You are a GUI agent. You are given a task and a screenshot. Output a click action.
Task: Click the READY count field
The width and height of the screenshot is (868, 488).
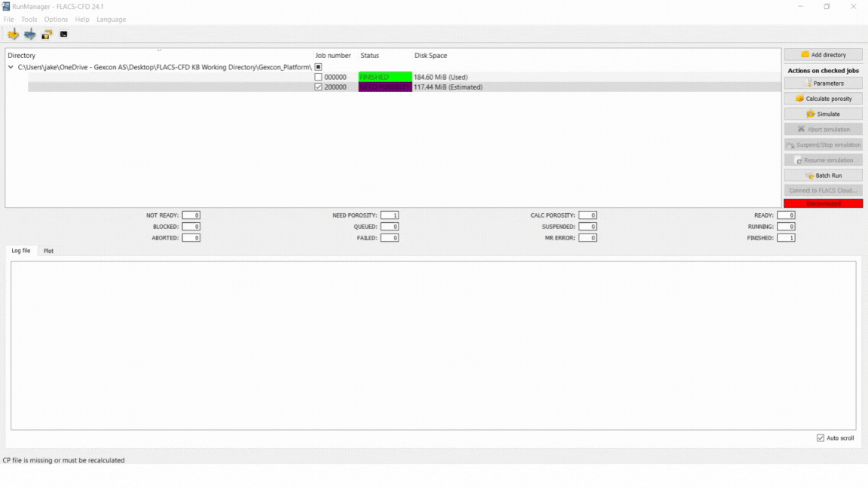pyautogui.click(x=786, y=215)
